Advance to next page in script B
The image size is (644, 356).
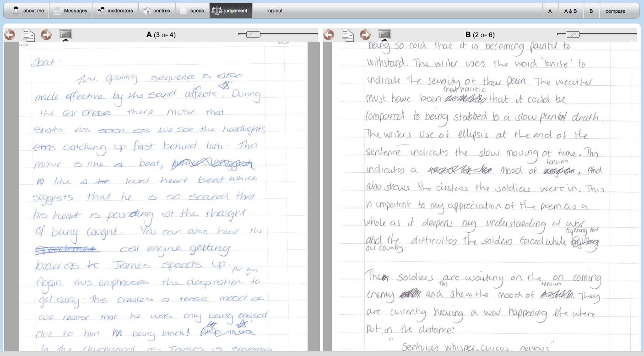click(x=365, y=35)
